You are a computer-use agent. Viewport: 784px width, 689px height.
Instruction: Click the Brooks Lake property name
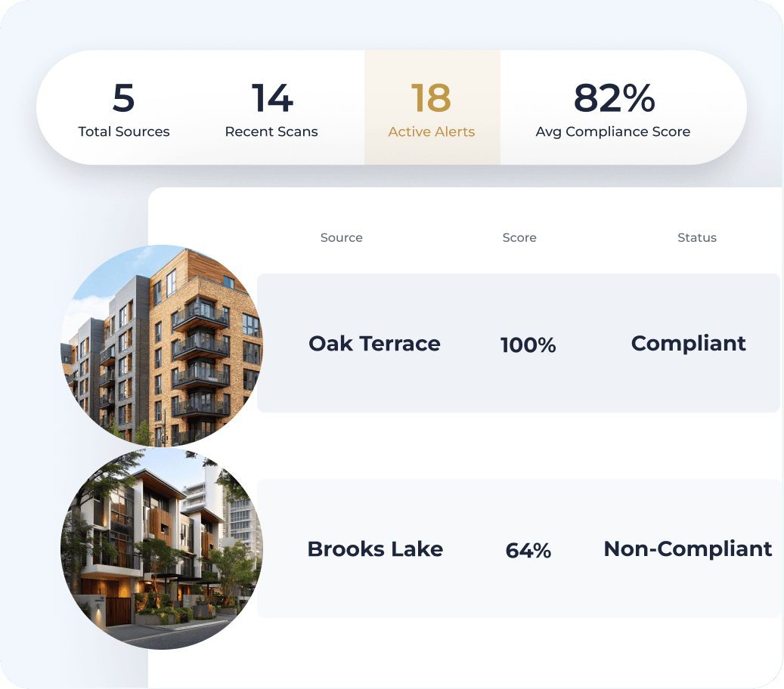tap(375, 549)
